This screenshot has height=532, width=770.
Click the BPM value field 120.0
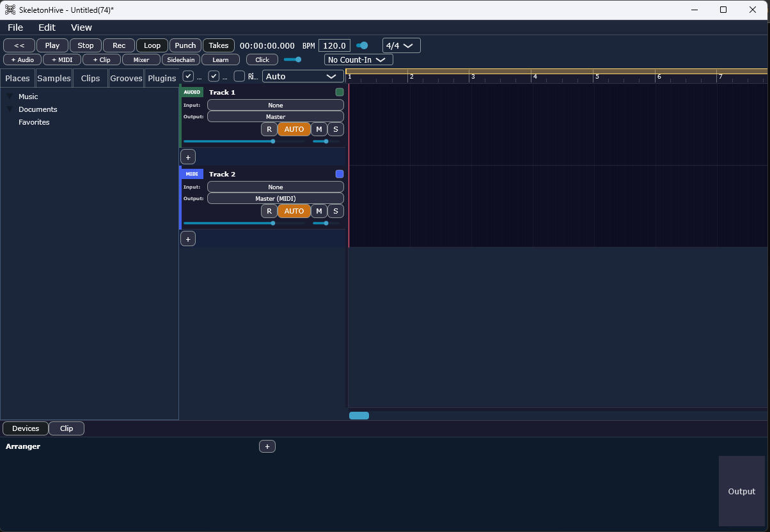334,45
